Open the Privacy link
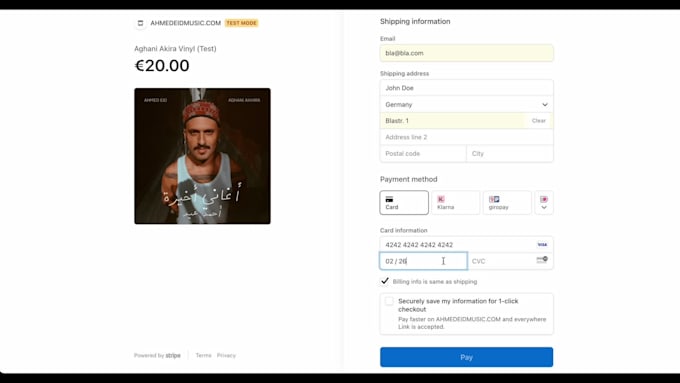The height and width of the screenshot is (383, 680). 226,355
